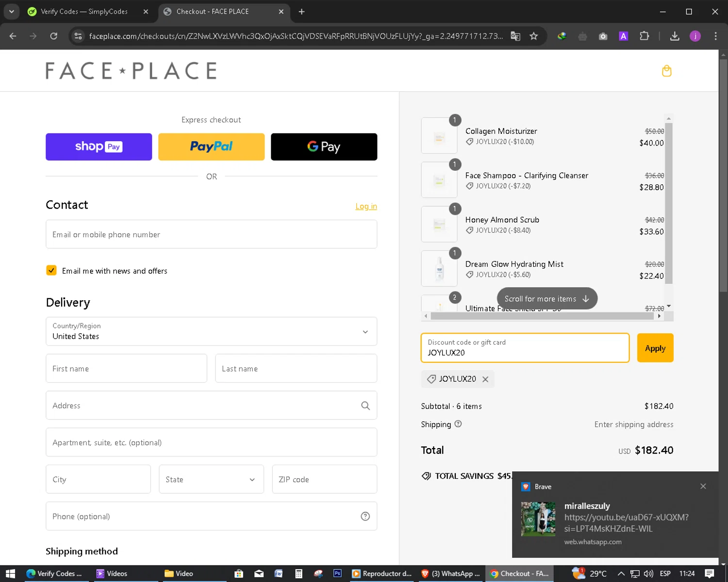Click the Dream Glow Hydrating Mist thumbnail

[x=439, y=268]
